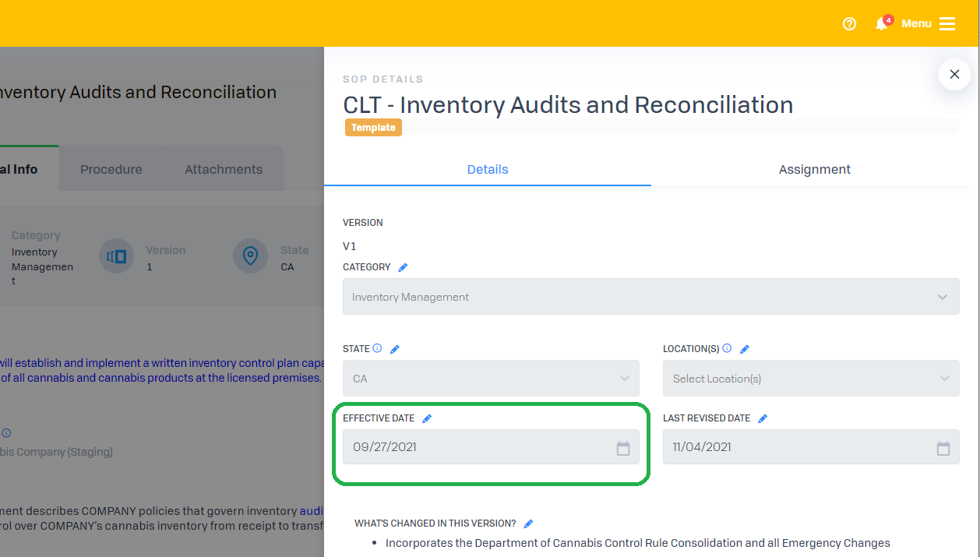Click the edit pencil next to Category
The image size is (980, 557).
[403, 267]
